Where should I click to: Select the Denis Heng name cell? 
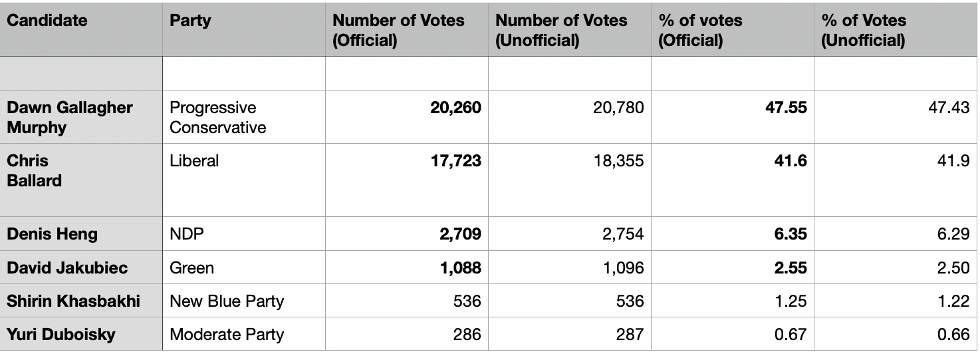(x=81, y=234)
